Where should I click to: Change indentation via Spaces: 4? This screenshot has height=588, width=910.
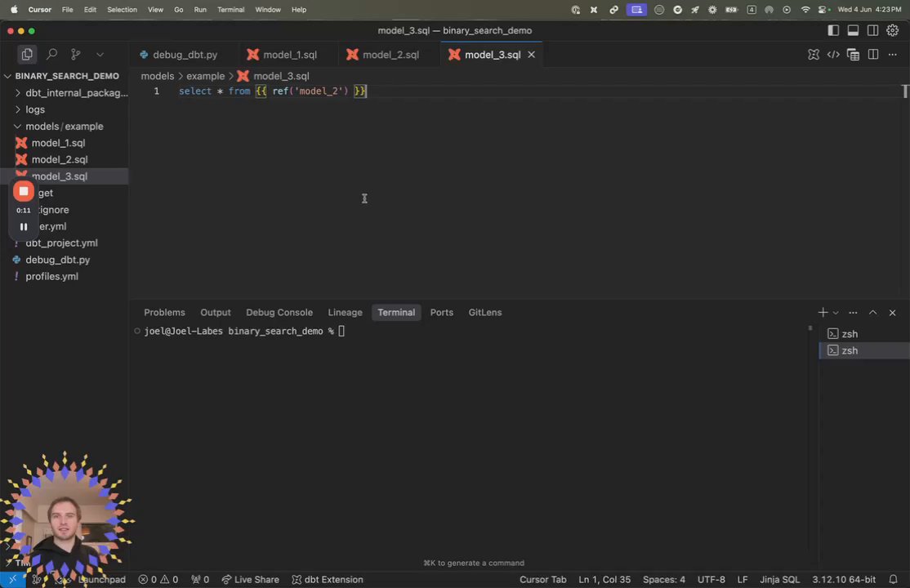(x=663, y=579)
